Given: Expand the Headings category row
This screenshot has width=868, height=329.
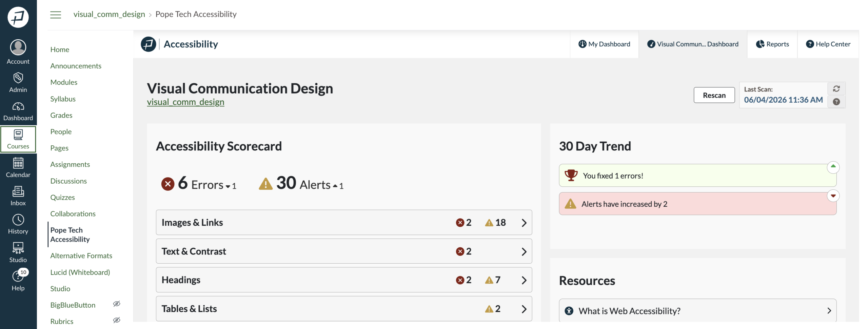Looking at the screenshot, I should 344,280.
